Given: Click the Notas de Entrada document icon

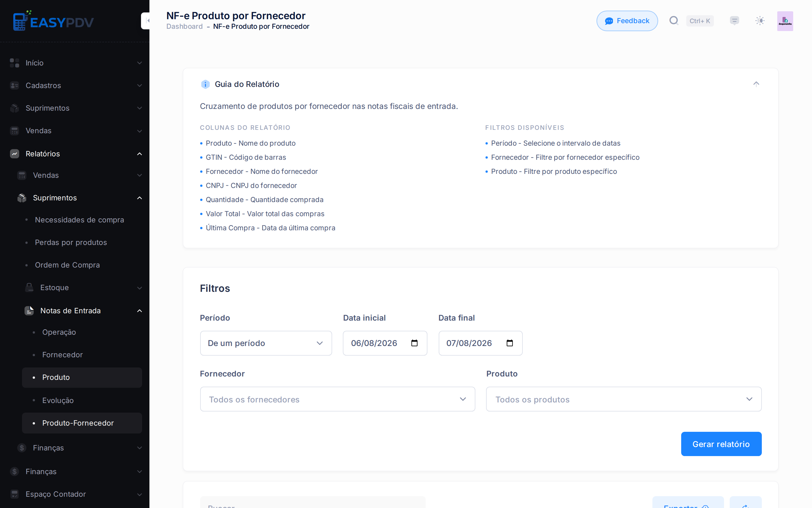Looking at the screenshot, I should coord(29,311).
